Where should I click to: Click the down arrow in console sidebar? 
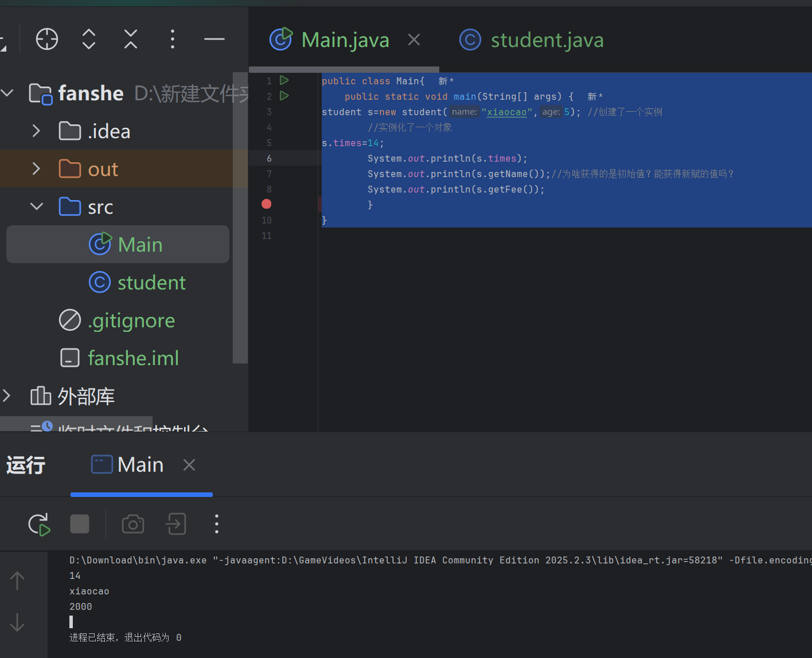17,622
